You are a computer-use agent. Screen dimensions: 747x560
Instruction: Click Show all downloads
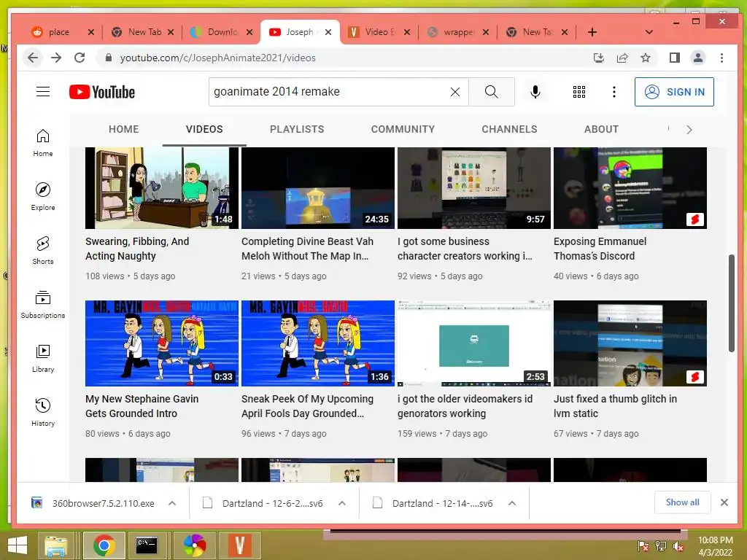coord(682,502)
